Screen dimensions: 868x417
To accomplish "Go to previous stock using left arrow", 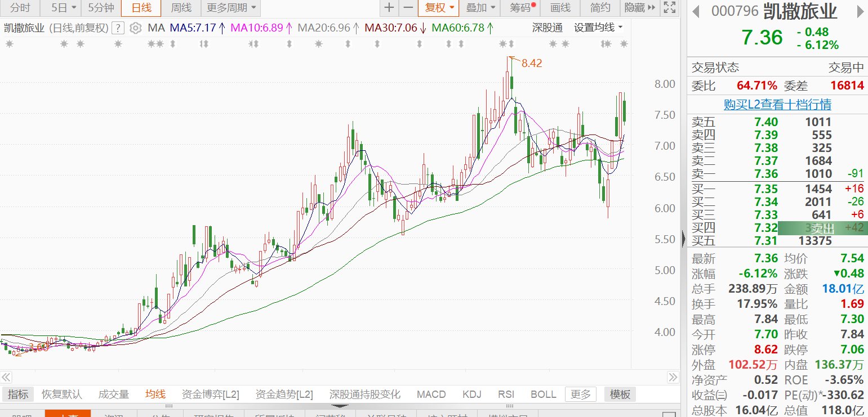I will pyautogui.click(x=696, y=11).
